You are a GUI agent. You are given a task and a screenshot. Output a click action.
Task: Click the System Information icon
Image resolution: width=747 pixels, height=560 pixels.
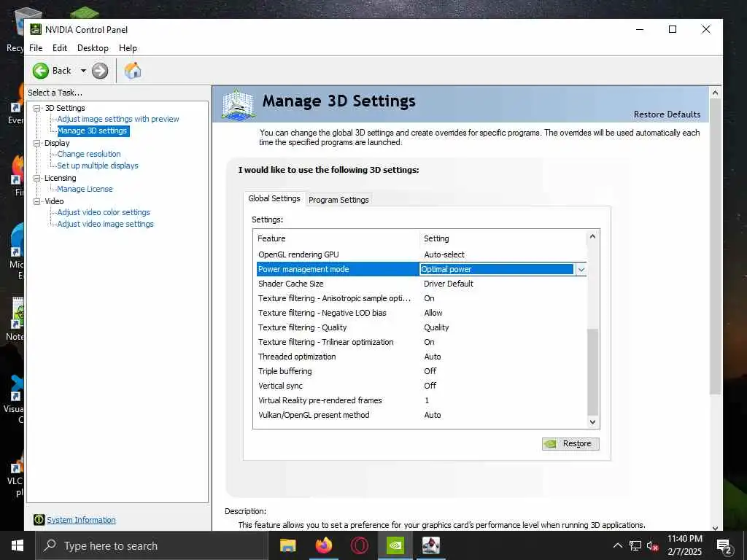(39, 519)
